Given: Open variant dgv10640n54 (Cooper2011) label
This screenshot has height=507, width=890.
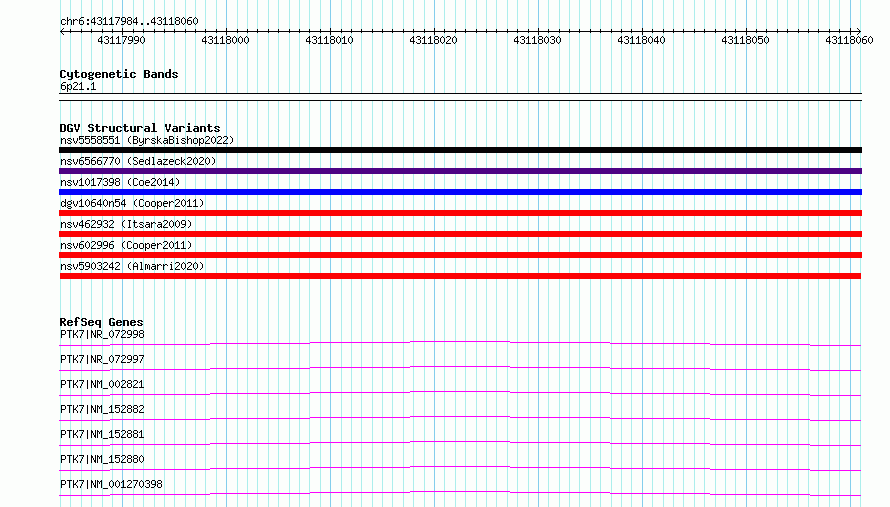Looking at the screenshot, I should (x=132, y=203).
